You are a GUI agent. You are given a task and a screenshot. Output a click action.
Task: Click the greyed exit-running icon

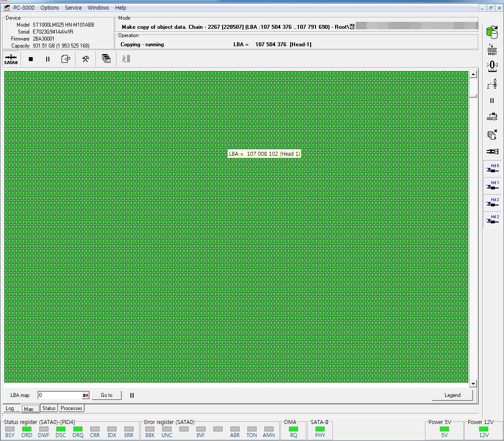click(x=126, y=59)
